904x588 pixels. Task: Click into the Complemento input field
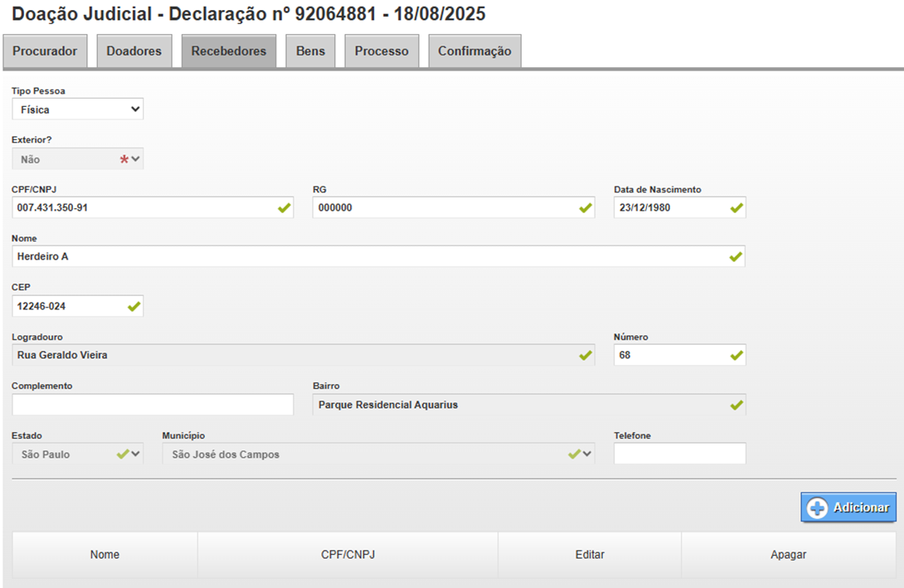tap(153, 405)
